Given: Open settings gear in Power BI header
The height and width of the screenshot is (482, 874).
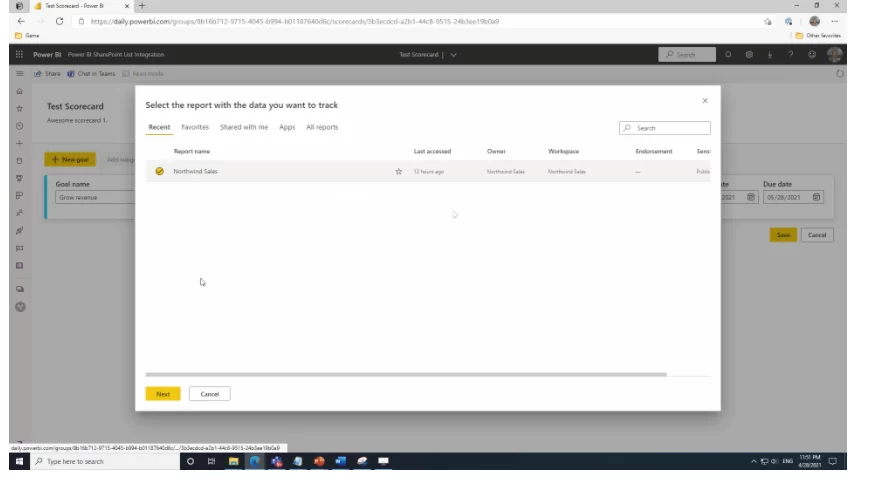Looking at the screenshot, I should point(749,55).
